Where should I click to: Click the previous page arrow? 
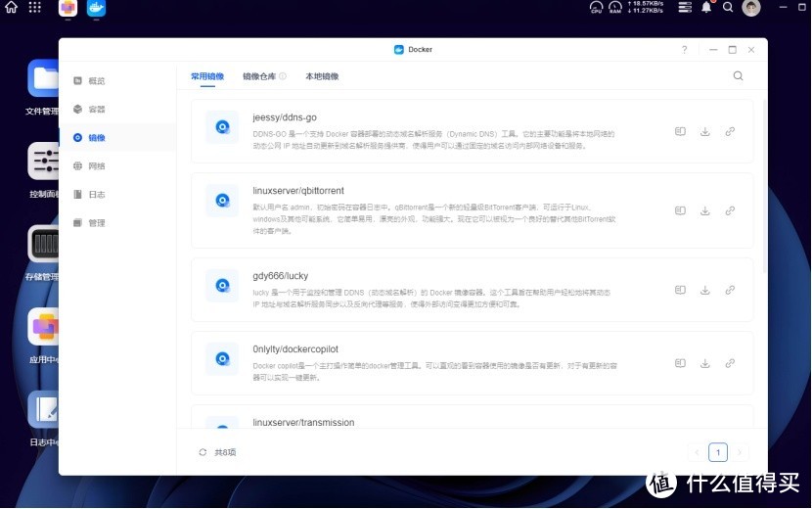click(697, 452)
